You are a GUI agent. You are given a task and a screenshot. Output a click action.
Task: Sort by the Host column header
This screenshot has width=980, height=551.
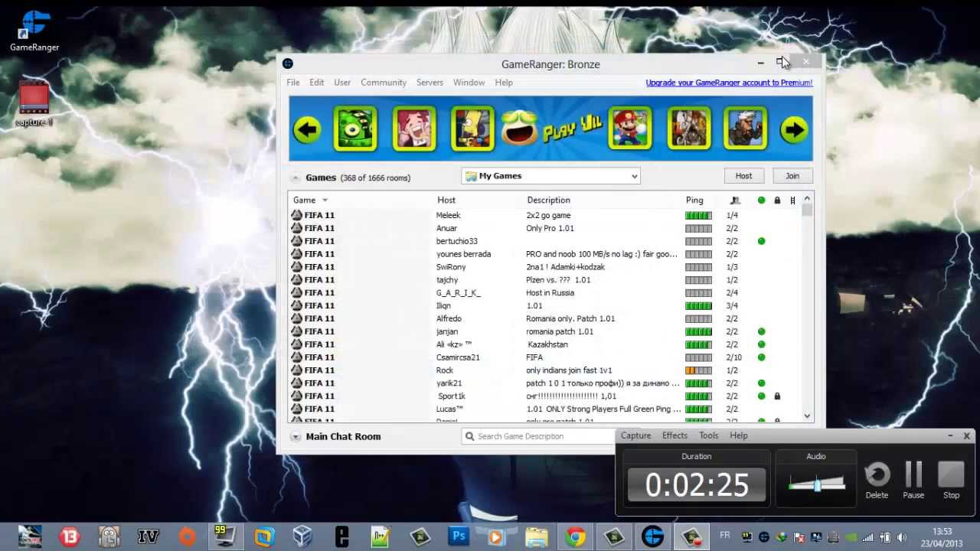point(446,201)
